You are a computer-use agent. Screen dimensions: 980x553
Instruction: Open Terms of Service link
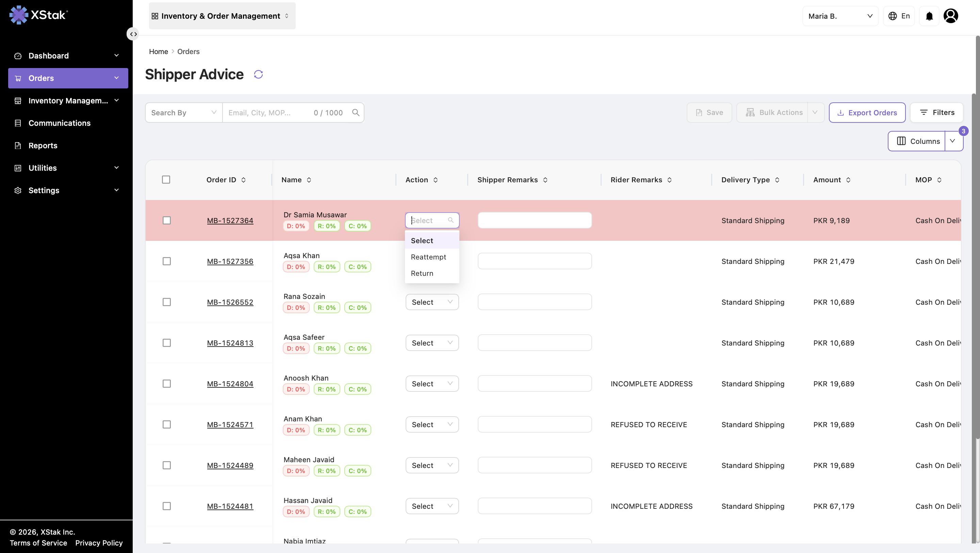point(38,543)
